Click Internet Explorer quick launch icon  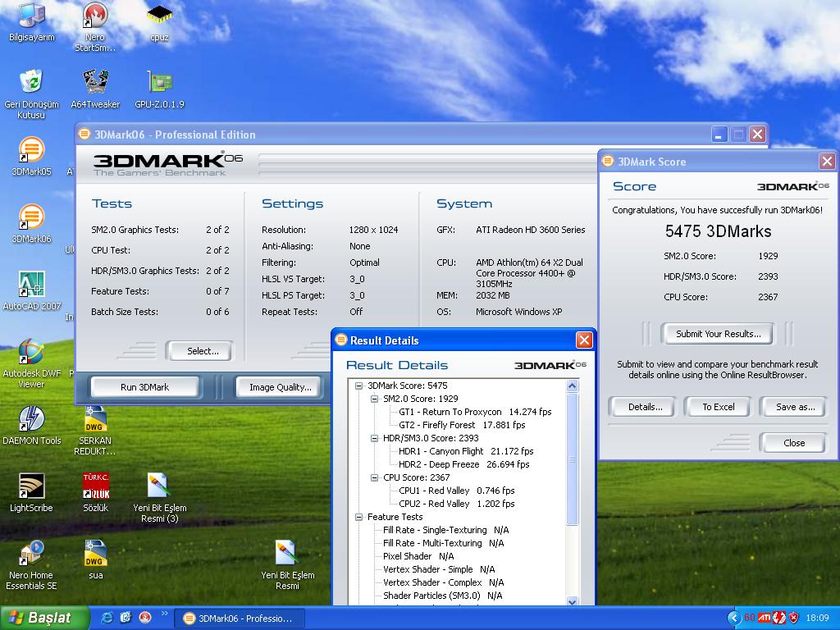pos(107,618)
